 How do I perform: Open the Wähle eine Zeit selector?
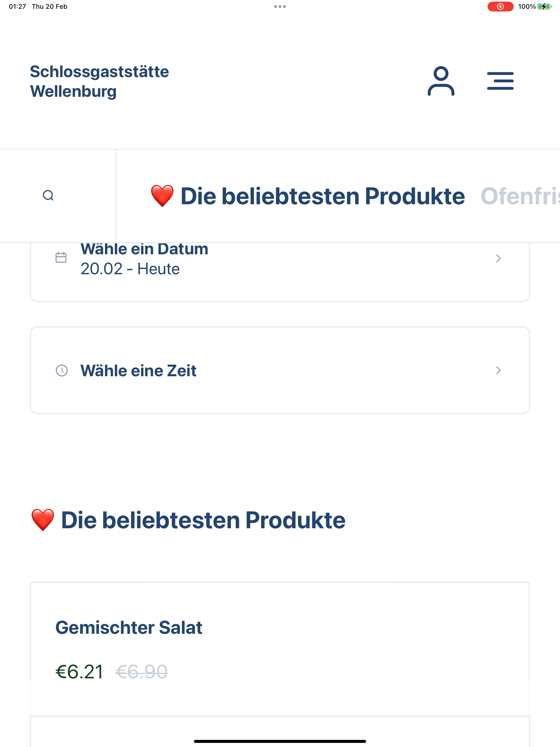[x=280, y=370]
